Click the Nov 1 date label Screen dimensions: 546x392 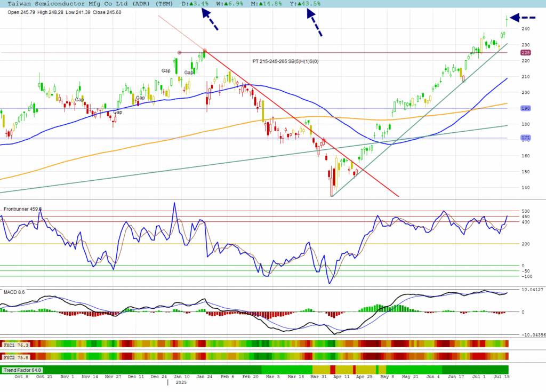click(x=67, y=377)
